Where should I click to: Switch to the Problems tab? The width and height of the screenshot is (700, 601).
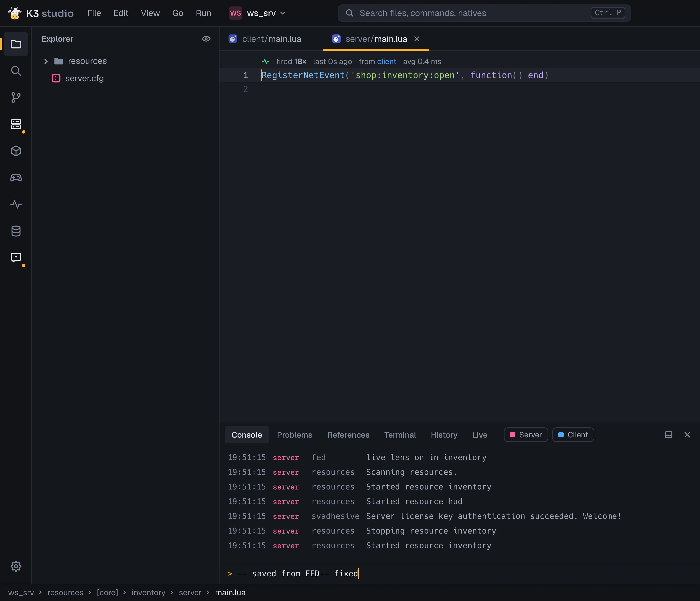point(295,435)
